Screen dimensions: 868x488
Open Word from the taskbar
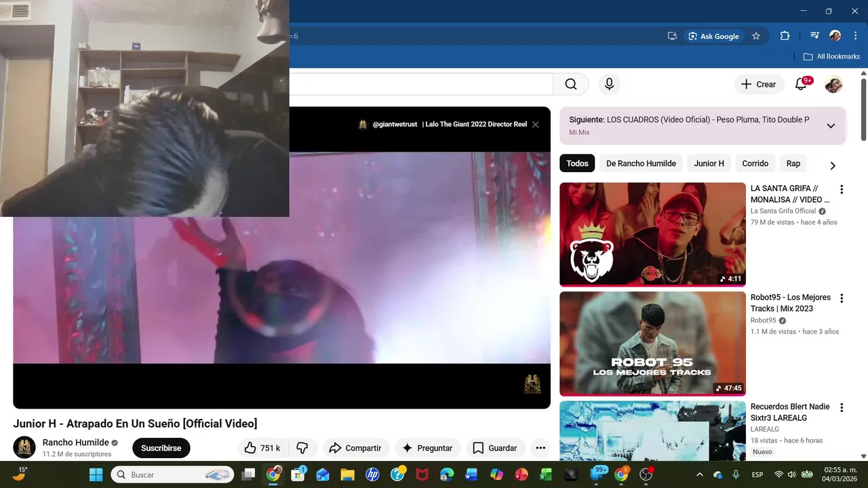tap(471, 474)
